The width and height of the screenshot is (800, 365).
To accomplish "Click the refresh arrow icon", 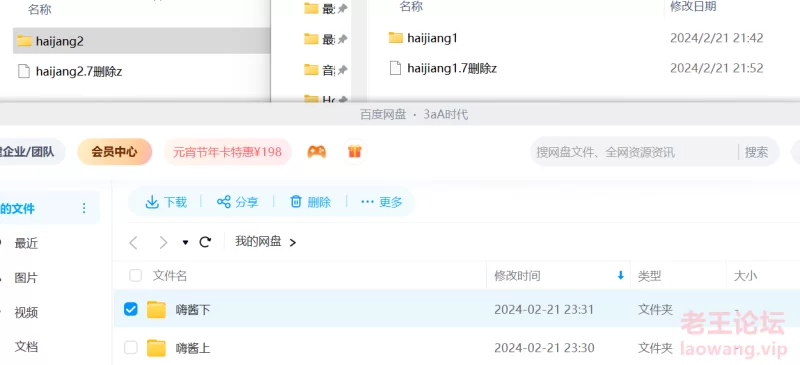I will pos(205,242).
